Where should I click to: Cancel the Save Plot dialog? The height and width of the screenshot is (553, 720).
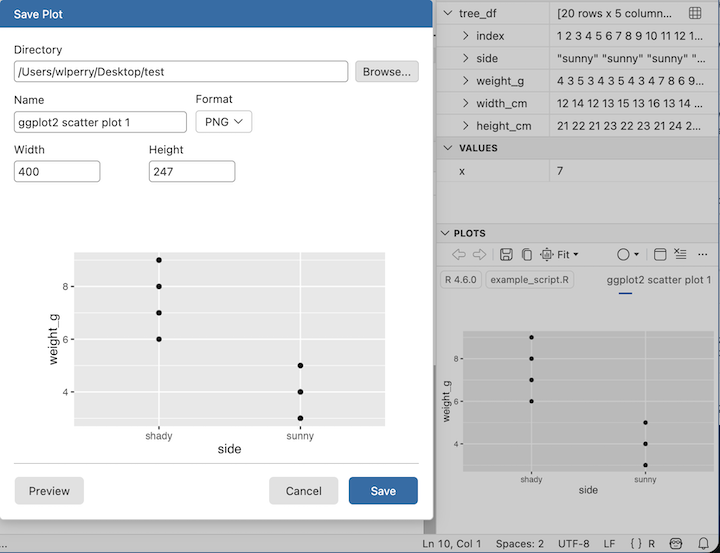click(304, 491)
